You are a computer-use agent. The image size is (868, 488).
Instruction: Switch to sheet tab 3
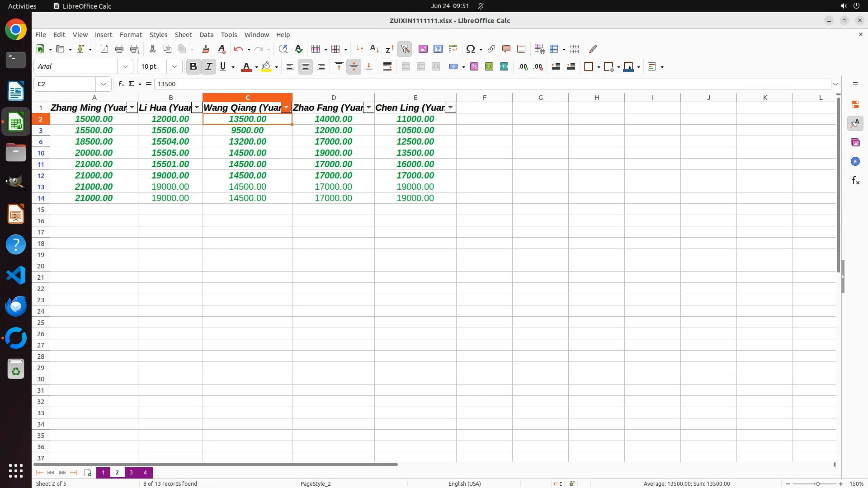pos(131,473)
